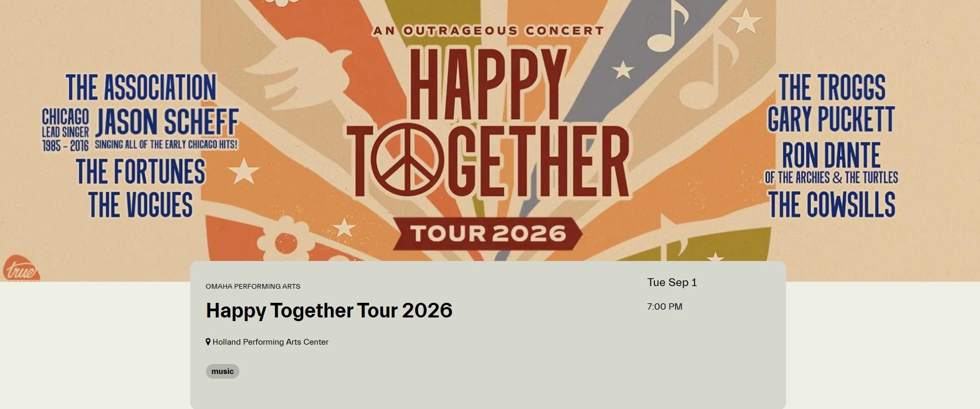
Task: Click the map pin location icon
Action: (208, 342)
